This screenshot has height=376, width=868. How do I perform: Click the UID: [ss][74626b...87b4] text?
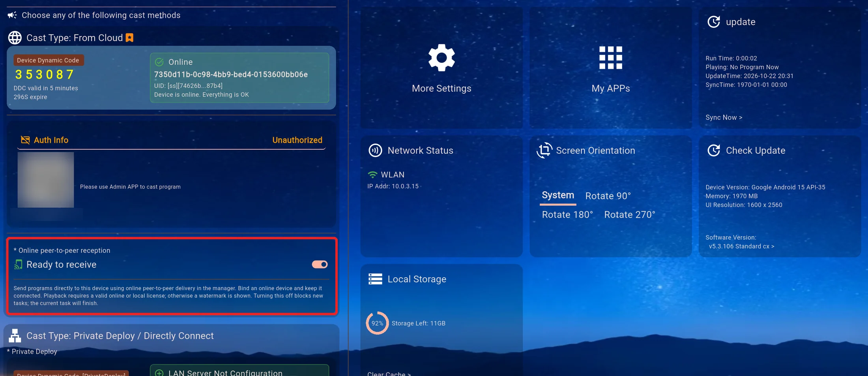188,85
